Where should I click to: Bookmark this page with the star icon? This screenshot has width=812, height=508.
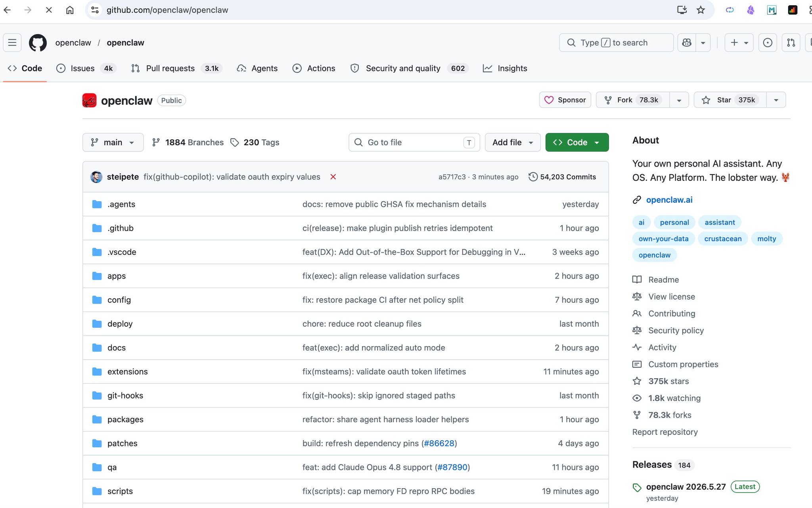tap(701, 10)
